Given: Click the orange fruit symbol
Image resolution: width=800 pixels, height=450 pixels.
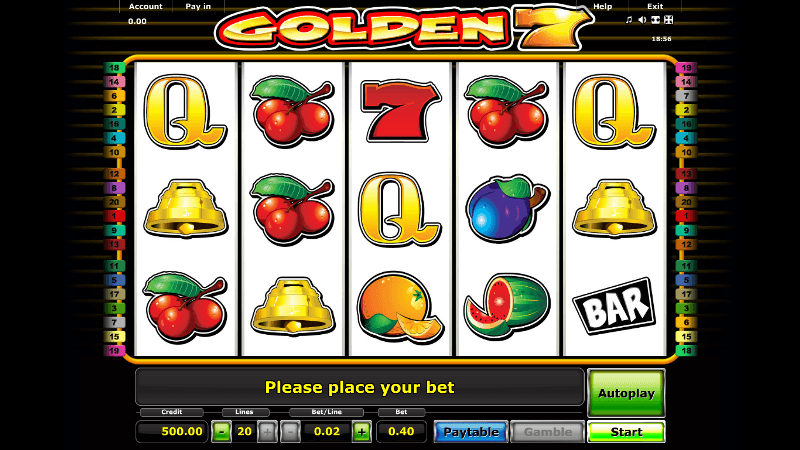Looking at the screenshot, I should click(x=400, y=308).
